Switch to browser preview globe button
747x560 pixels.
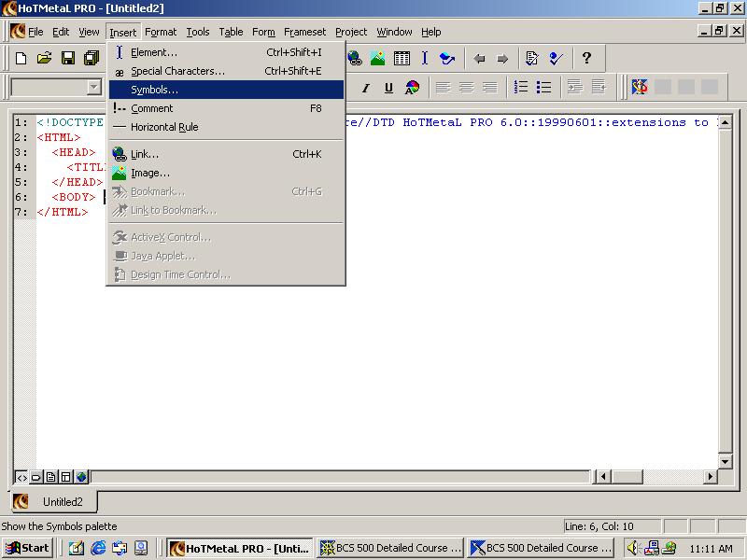coord(81,477)
